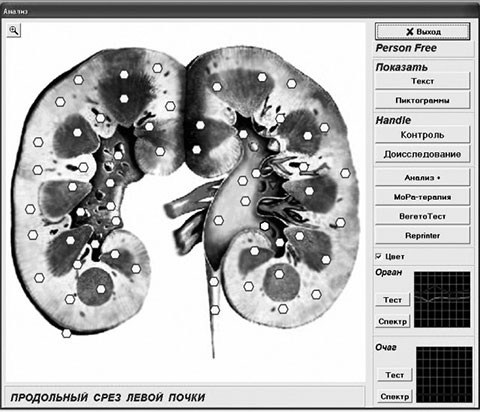Click the Выход exit button
The height and width of the screenshot is (412, 480).
pos(423,32)
